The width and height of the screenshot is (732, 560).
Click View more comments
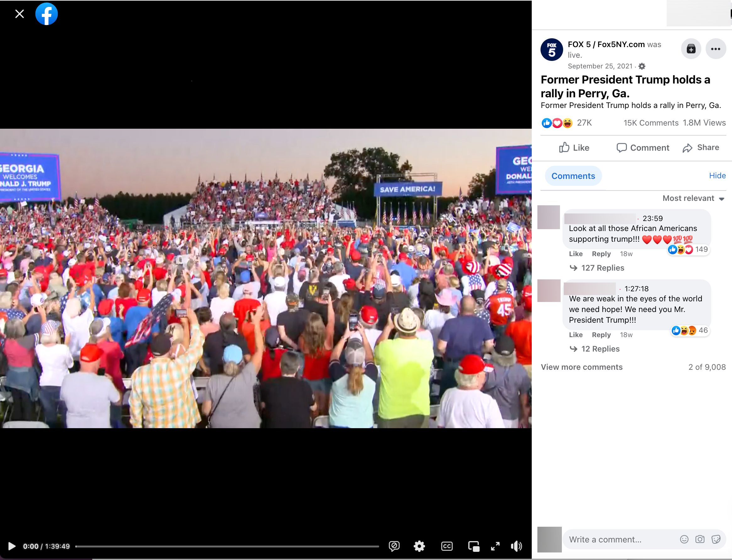tap(581, 367)
